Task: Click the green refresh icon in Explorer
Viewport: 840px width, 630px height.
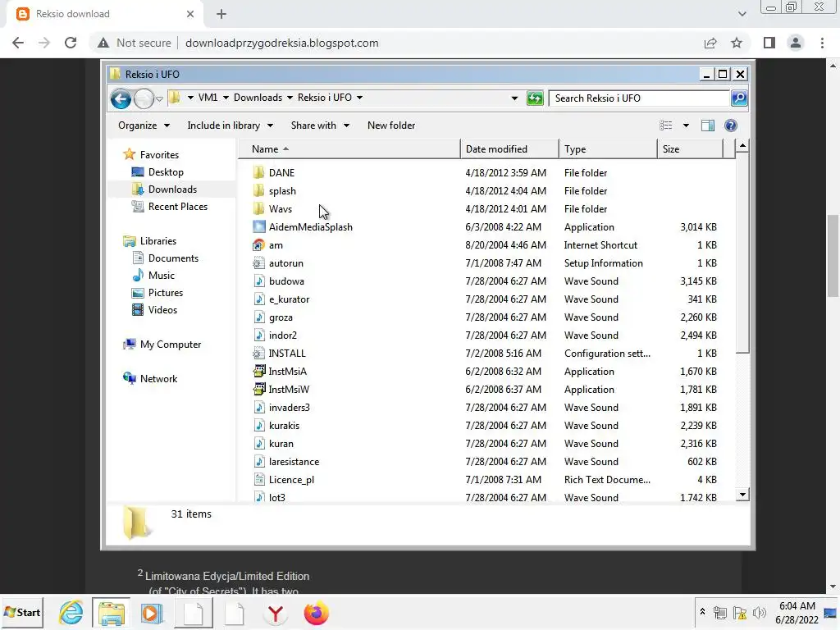Action: 535,98
